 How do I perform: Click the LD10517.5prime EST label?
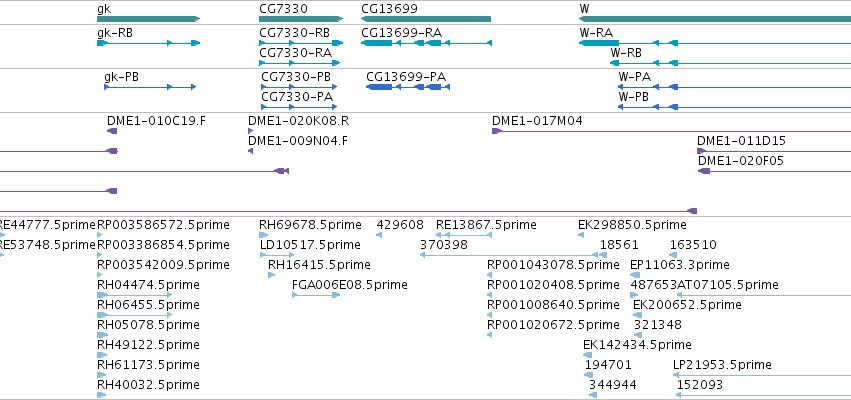[x=310, y=245]
